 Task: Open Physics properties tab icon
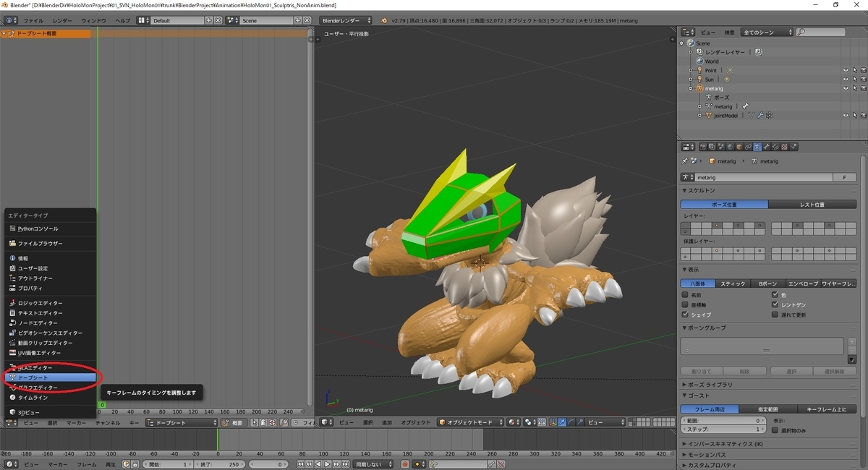(x=793, y=147)
